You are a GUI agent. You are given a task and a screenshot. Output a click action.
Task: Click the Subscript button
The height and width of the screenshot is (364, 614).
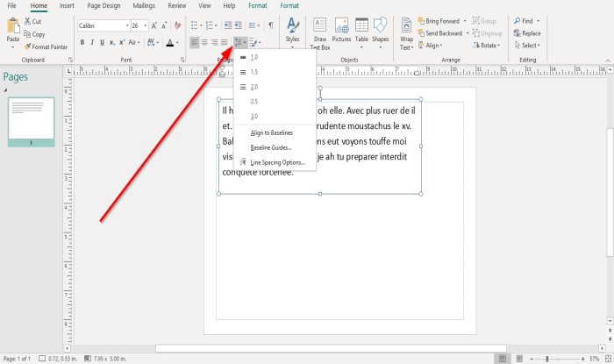112,42
